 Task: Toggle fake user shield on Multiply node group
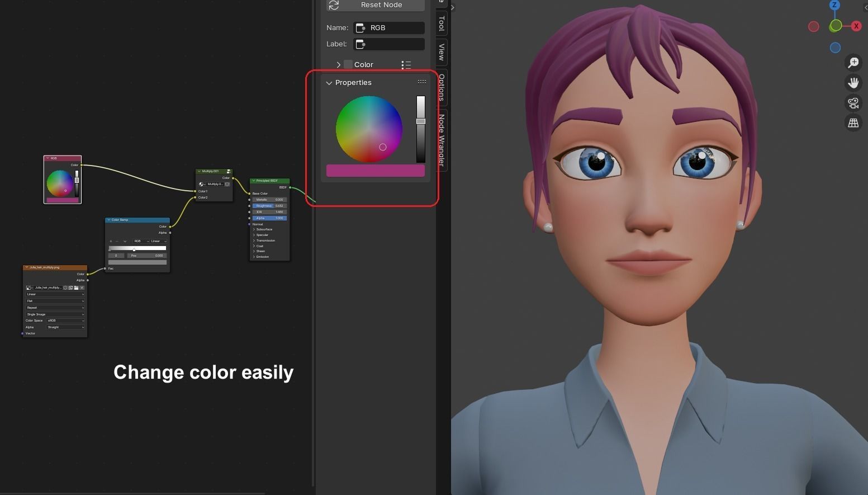(x=227, y=184)
